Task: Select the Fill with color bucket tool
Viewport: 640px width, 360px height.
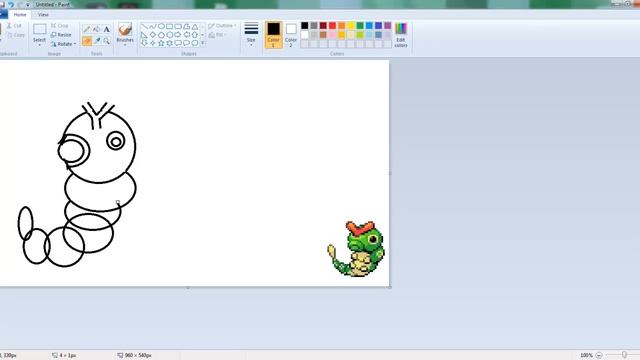Action: pos(96,29)
